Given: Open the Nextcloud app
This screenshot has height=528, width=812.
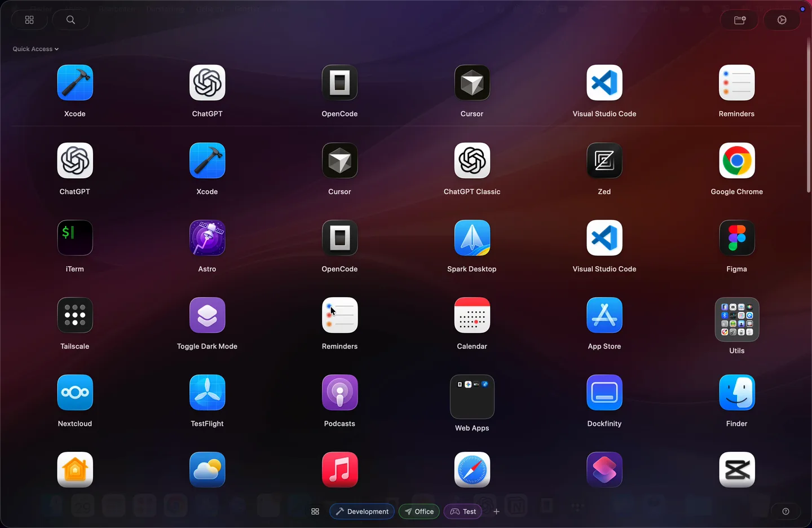Looking at the screenshot, I should point(75,393).
